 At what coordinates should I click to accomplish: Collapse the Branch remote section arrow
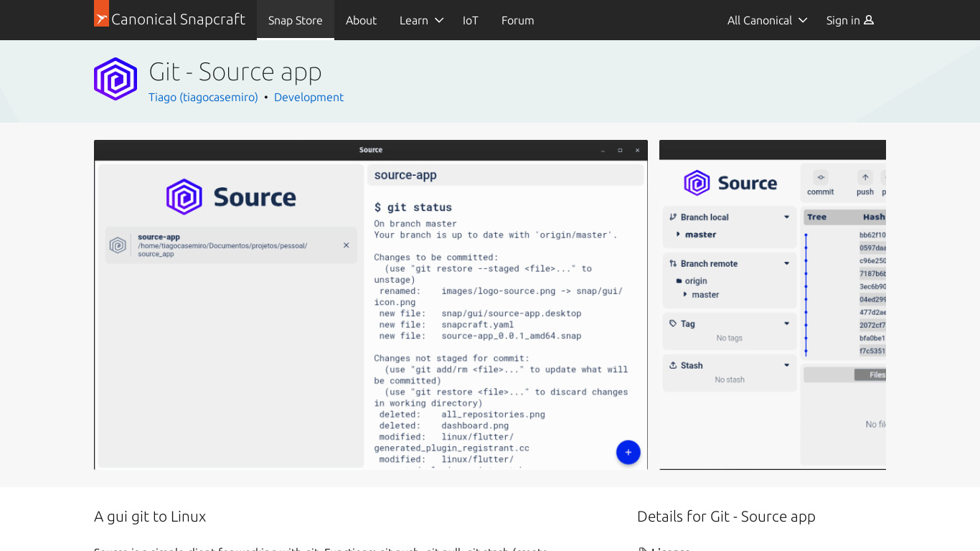787,264
